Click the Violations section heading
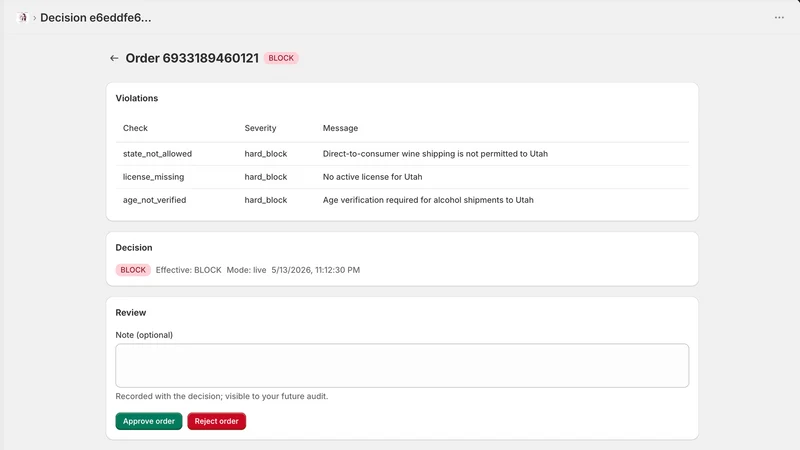This screenshot has width=800, height=450. coord(137,98)
